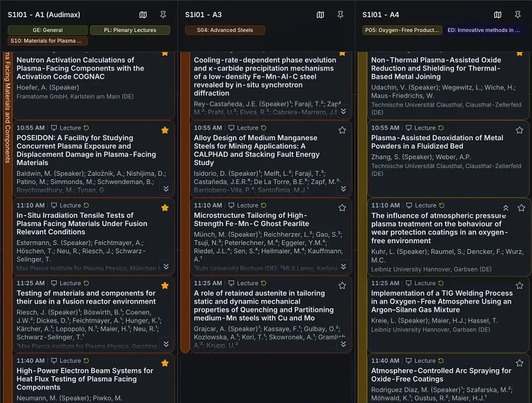
Task: Unstar the In-Situ Irradiation Tensile Tests lecture
Action: [165, 208]
